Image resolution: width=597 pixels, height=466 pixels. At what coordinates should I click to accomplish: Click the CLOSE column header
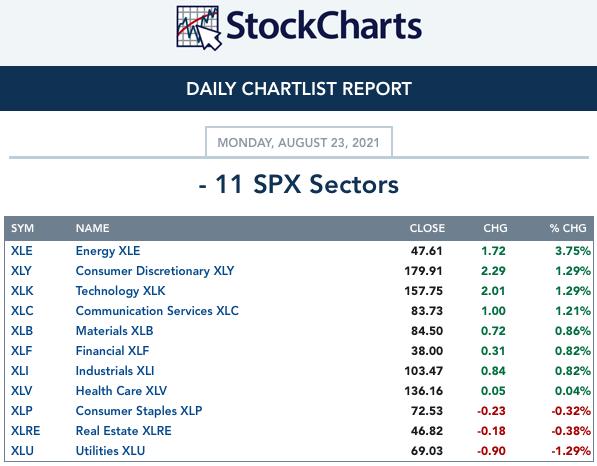tap(427, 228)
